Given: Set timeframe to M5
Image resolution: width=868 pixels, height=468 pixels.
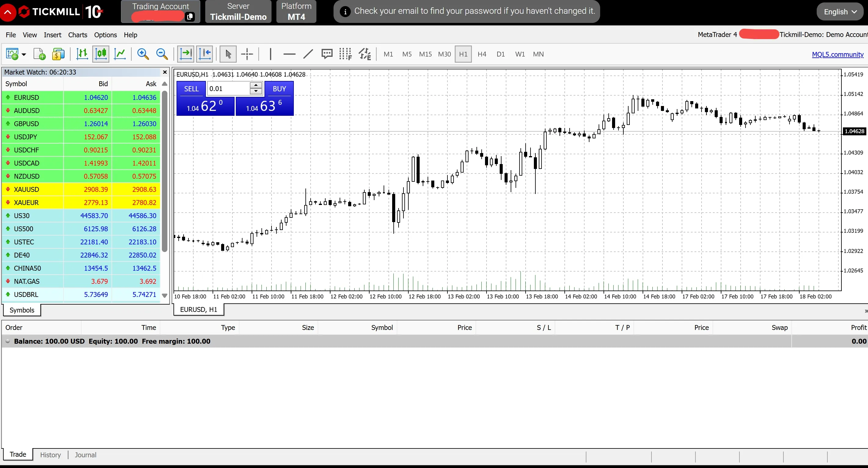Looking at the screenshot, I should click(407, 54).
